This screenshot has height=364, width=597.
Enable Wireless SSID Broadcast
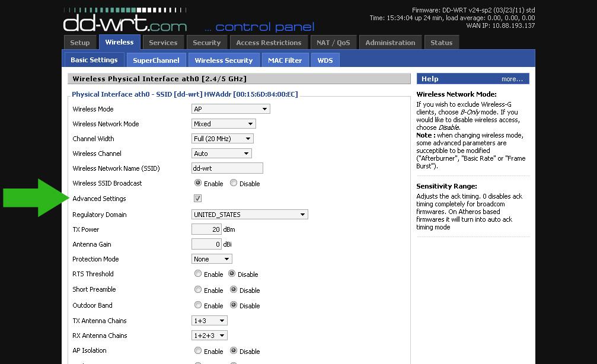coord(198,183)
